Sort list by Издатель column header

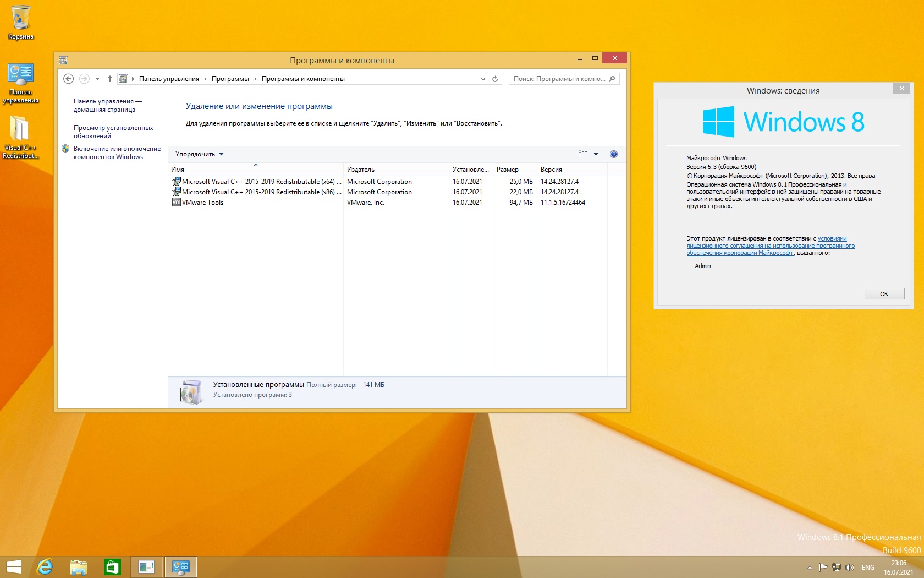[361, 170]
